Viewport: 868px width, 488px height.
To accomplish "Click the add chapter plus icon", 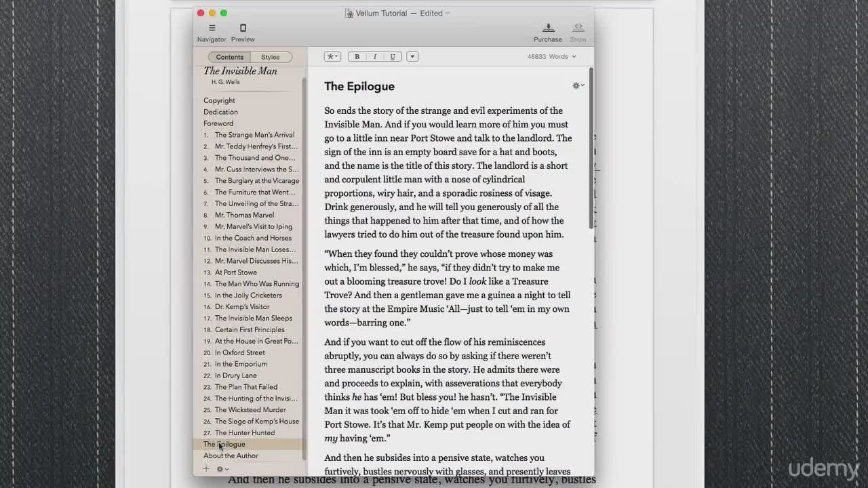I will (207, 469).
